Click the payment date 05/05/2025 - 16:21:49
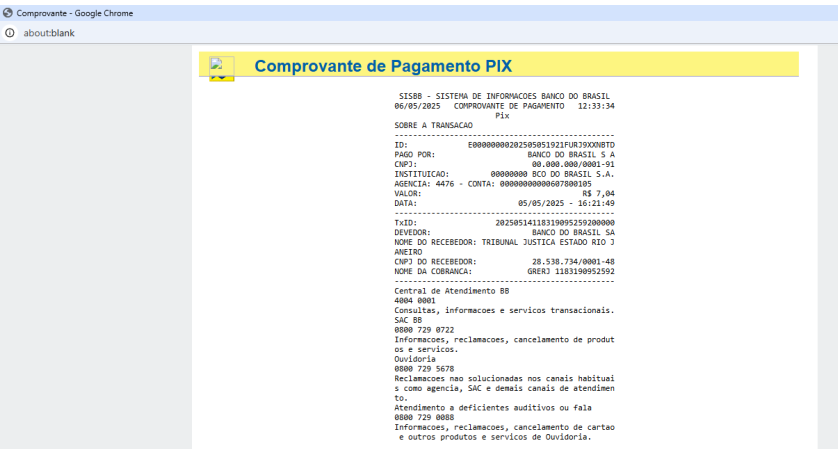 click(566, 203)
